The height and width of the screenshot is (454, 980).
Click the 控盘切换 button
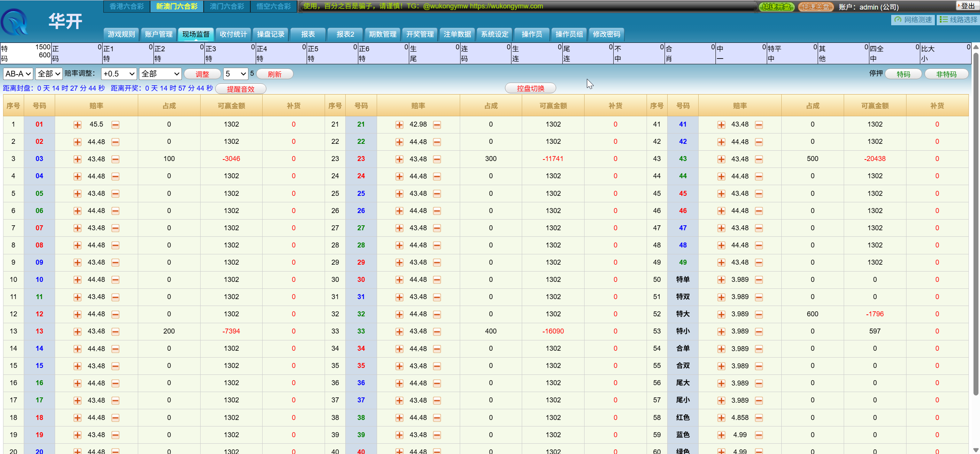(531, 88)
